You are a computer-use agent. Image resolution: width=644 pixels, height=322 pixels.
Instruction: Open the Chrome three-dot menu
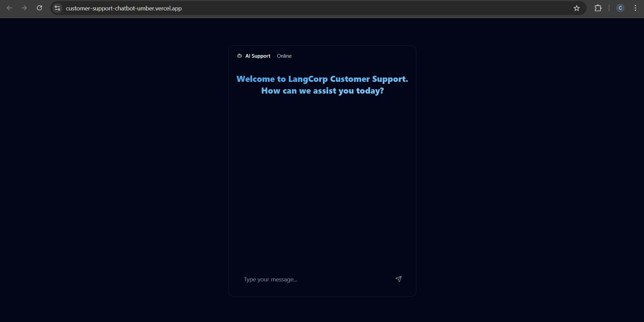point(635,8)
